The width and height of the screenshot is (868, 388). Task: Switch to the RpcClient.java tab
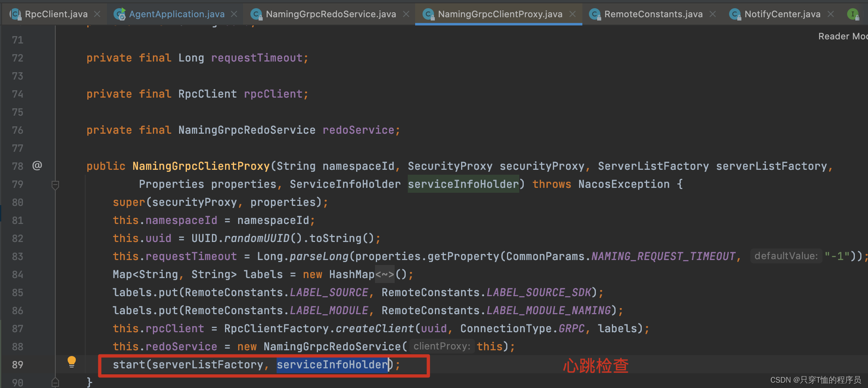(x=56, y=14)
